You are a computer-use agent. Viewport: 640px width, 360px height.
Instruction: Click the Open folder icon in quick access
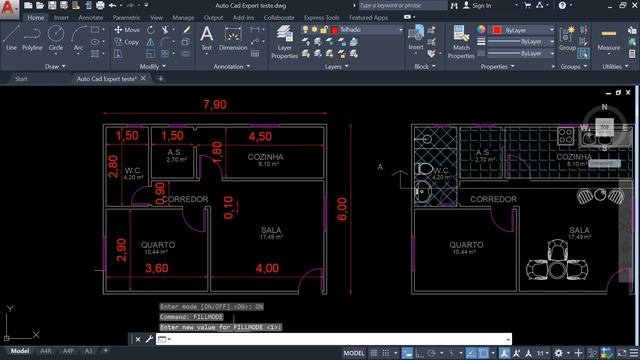[x=40, y=5]
